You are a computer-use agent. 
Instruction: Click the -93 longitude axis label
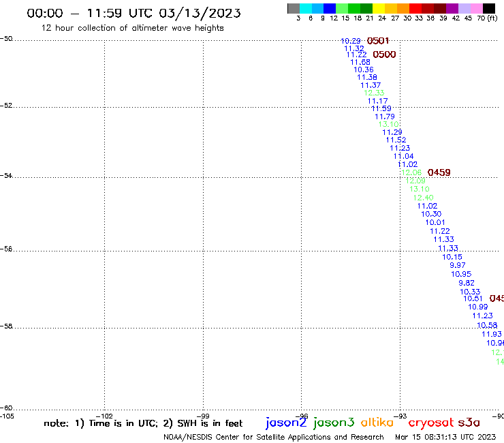click(x=400, y=416)
